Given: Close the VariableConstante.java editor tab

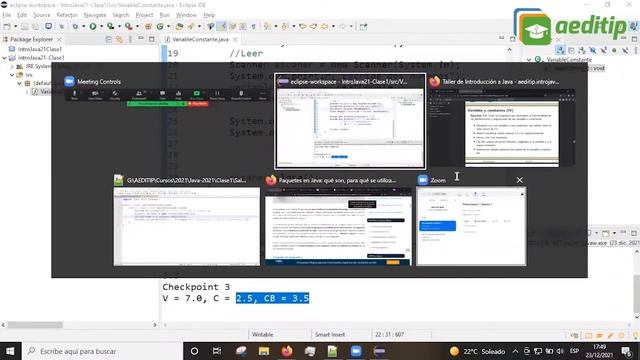Looking at the screenshot, I should (235, 40).
